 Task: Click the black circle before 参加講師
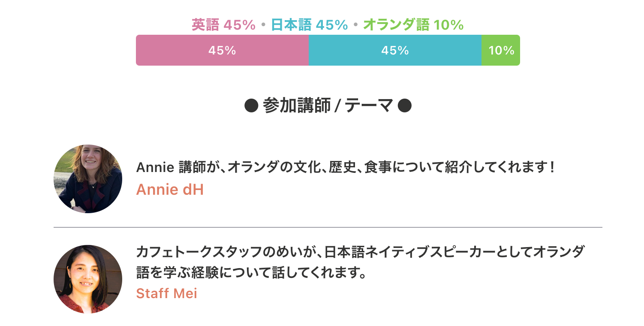pos(251,106)
